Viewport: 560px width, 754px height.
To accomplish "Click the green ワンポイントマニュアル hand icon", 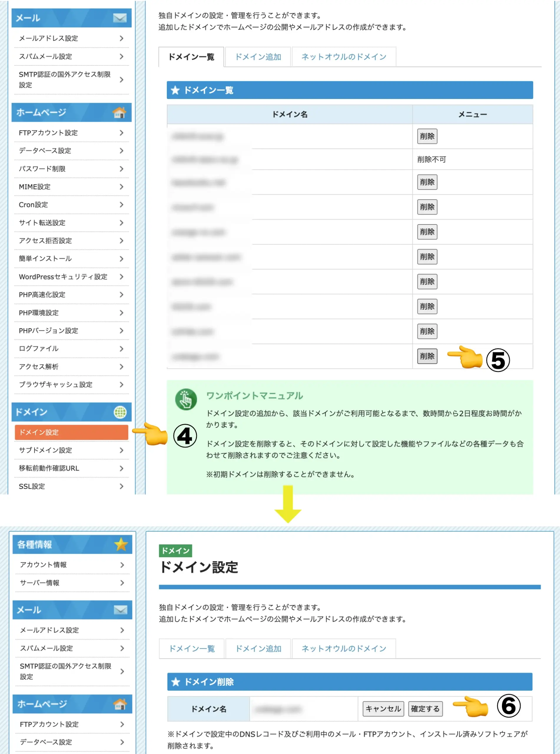I will 186,400.
